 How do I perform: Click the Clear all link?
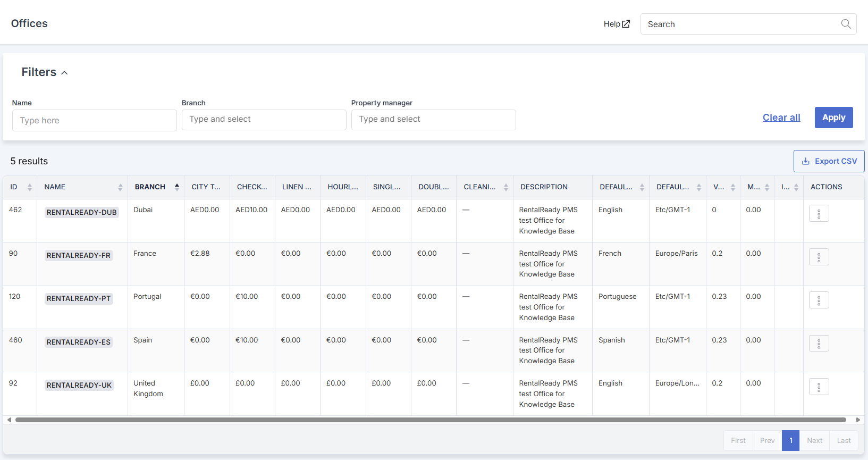[x=781, y=118]
